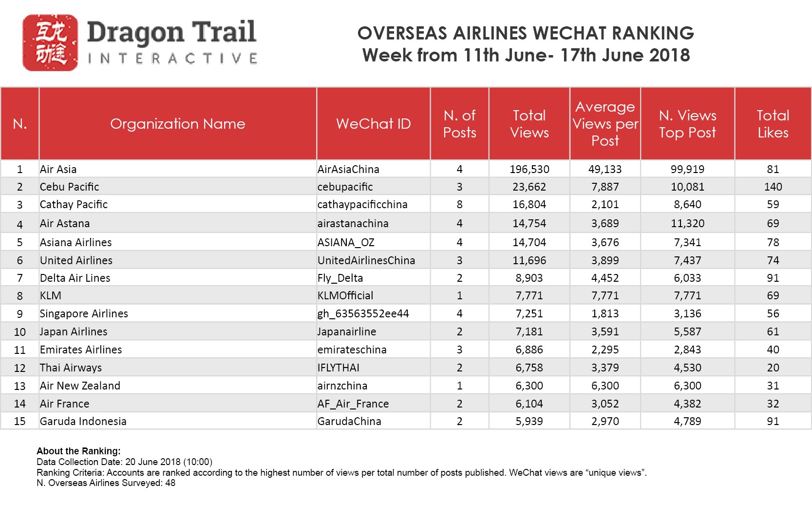The height and width of the screenshot is (505, 812).
Task: Select the Total Likes column header
Action: (773, 124)
